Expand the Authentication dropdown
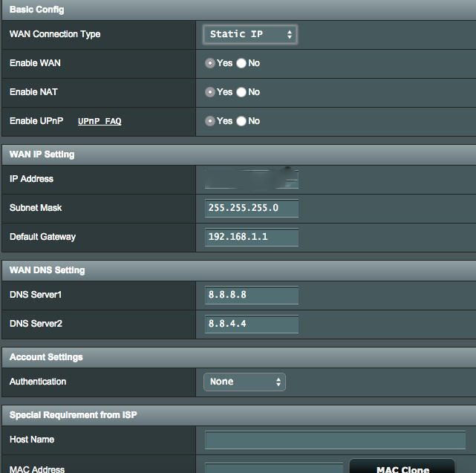Viewport: 476px width, 473px height. [244, 382]
